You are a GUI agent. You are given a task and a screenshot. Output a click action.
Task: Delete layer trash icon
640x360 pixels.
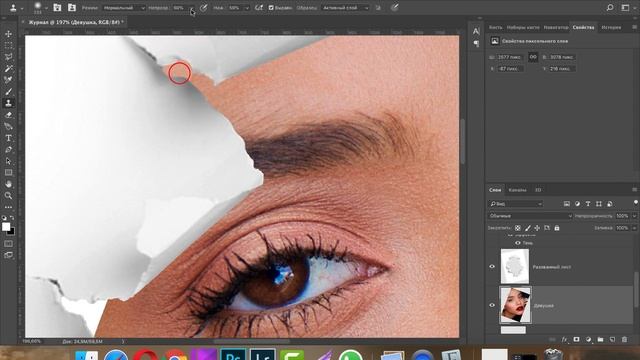point(624,339)
